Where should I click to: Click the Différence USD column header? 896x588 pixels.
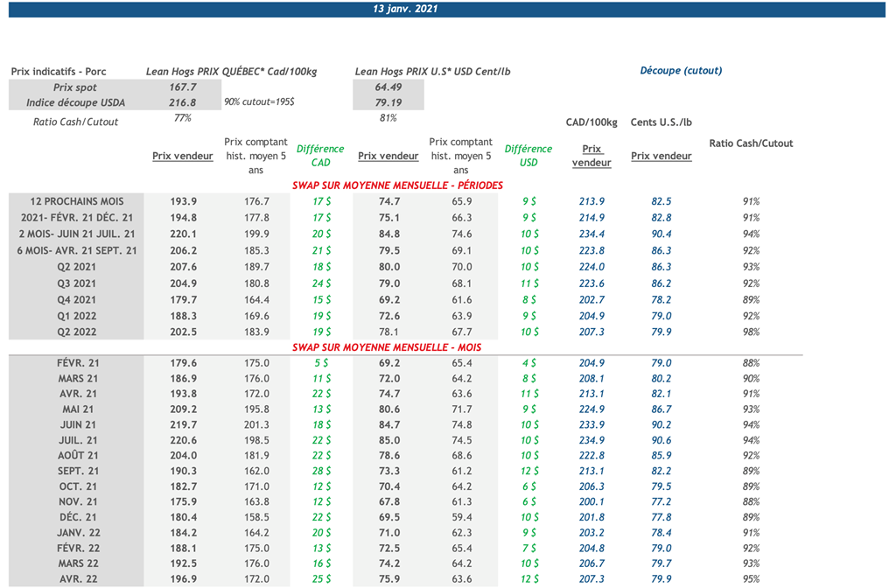[x=528, y=156]
